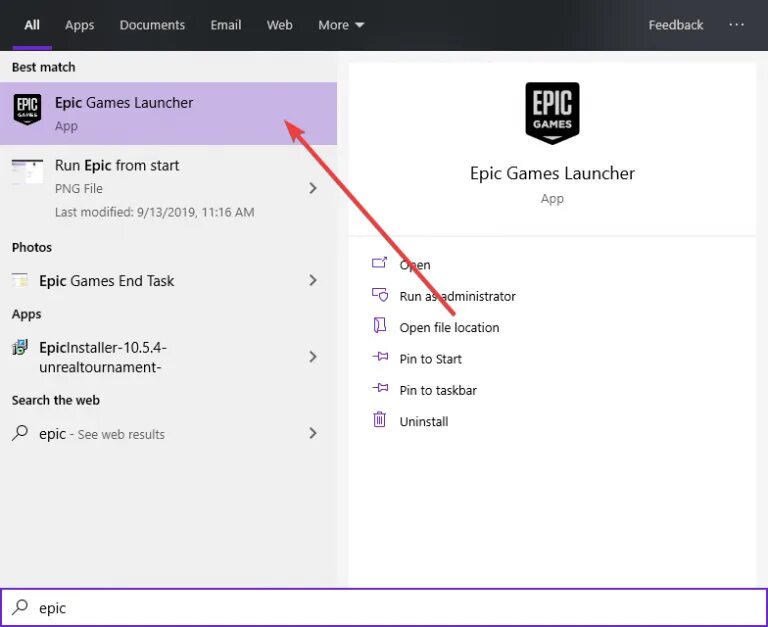The width and height of the screenshot is (768, 627).
Task: Choose Run as administrator
Action: [457, 296]
